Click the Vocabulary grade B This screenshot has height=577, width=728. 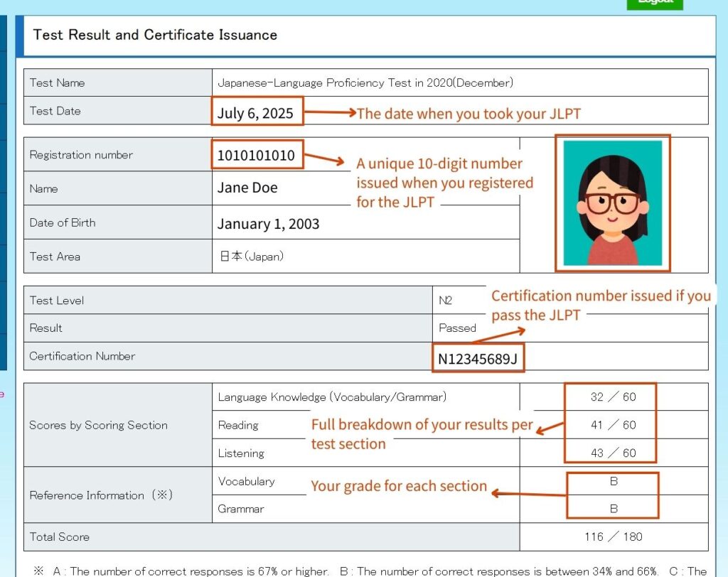614,481
